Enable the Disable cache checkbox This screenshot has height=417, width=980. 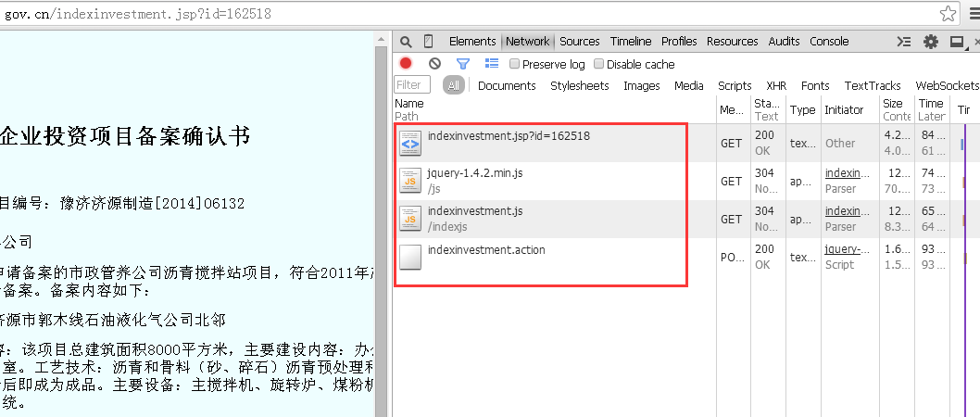[x=598, y=64]
